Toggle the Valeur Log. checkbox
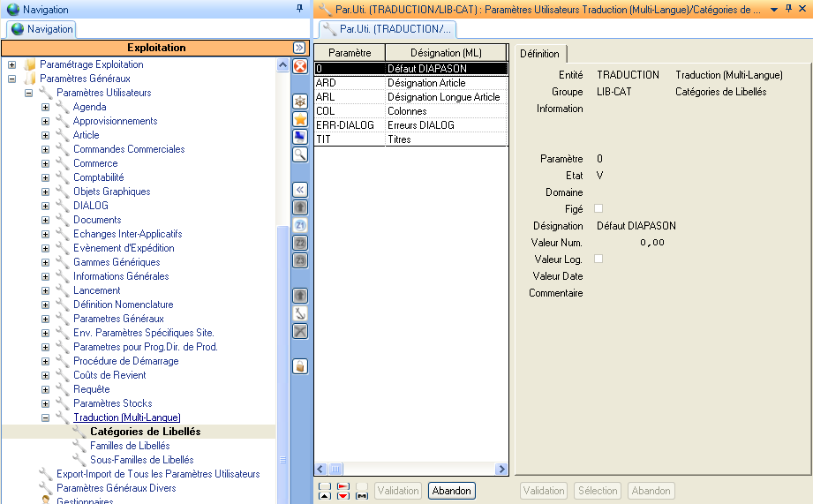813x504 pixels. click(598, 259)
